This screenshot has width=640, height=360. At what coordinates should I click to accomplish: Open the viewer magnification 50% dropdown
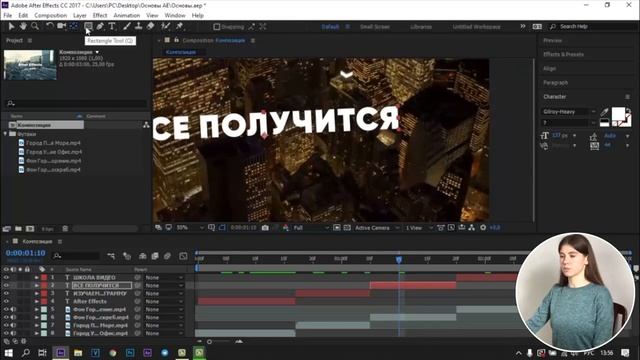coord(190,228)
